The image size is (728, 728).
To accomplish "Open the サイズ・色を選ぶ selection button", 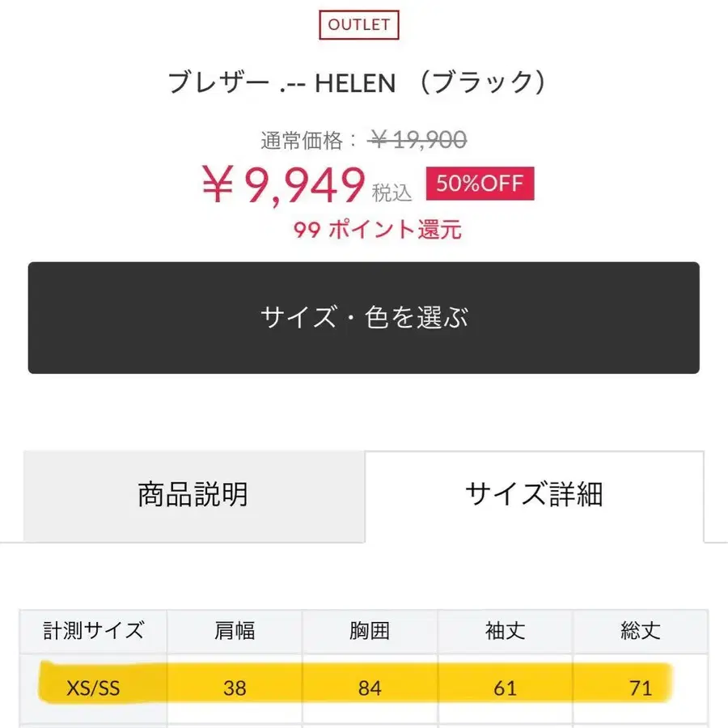I will [362, 317].
